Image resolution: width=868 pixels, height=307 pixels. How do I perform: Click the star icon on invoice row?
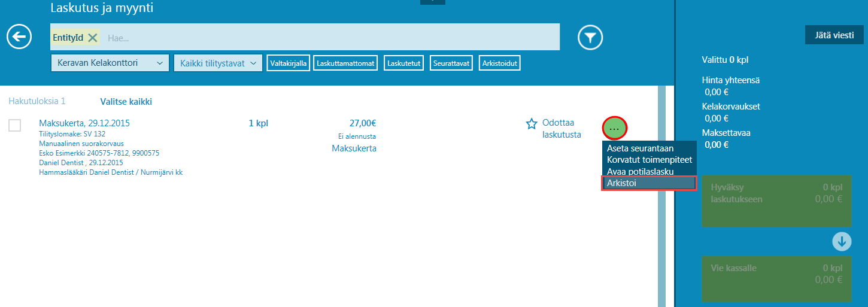[531, 124]
